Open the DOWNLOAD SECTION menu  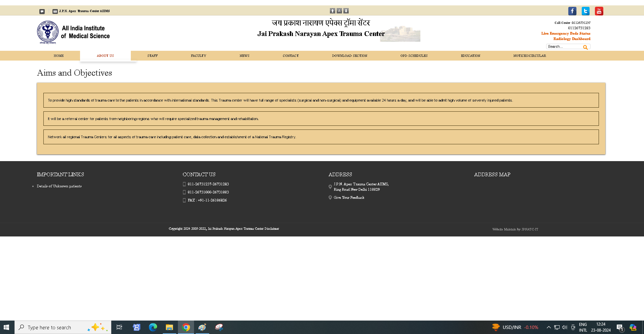(x=349, y=56)
